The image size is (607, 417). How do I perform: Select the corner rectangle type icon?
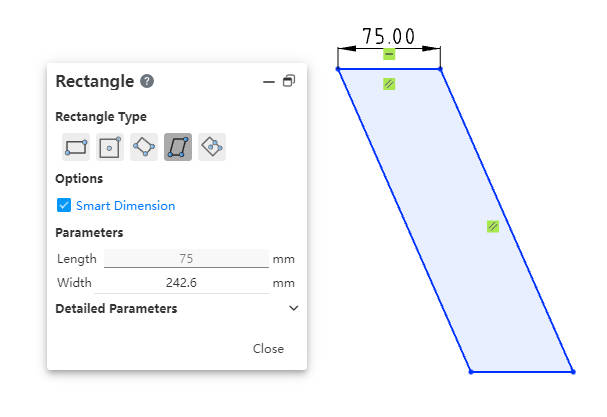[x=76, y=147]
